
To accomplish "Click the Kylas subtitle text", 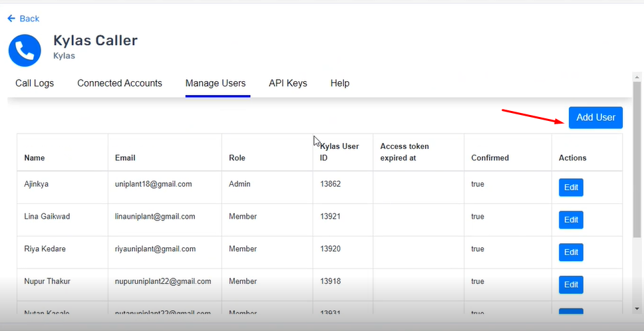I will [64, 56].
